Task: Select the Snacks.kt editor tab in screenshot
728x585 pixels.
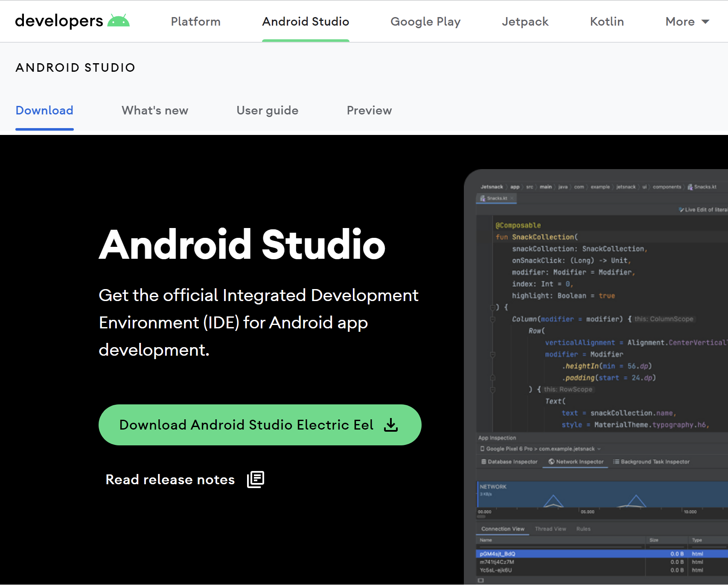Action: (x=496, y=198)
